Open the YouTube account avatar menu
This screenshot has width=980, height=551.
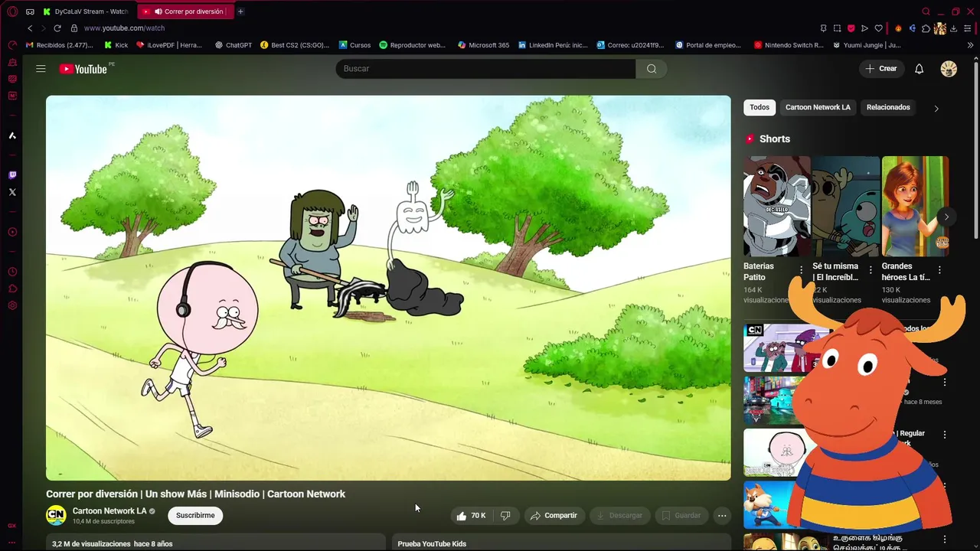(x=949, y=69)
